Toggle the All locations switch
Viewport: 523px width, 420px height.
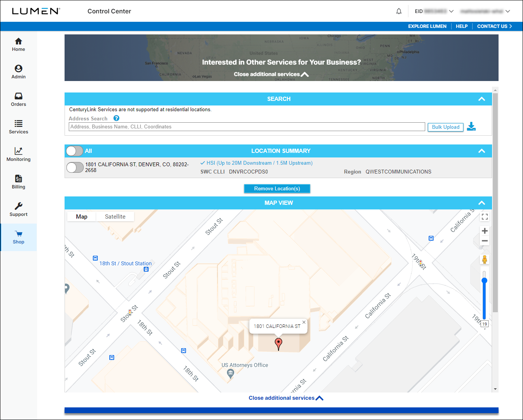click(x=74, y=151)
